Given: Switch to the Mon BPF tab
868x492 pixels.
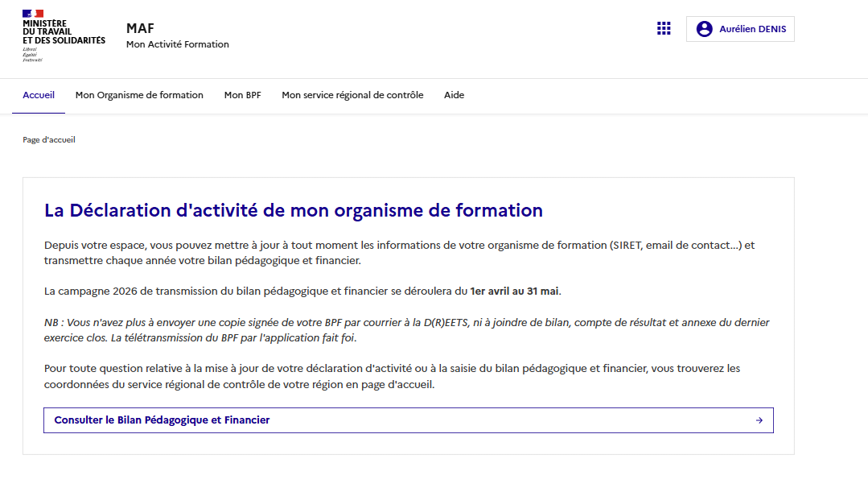Looking at the screenshot, I should [x=242, y=94].
